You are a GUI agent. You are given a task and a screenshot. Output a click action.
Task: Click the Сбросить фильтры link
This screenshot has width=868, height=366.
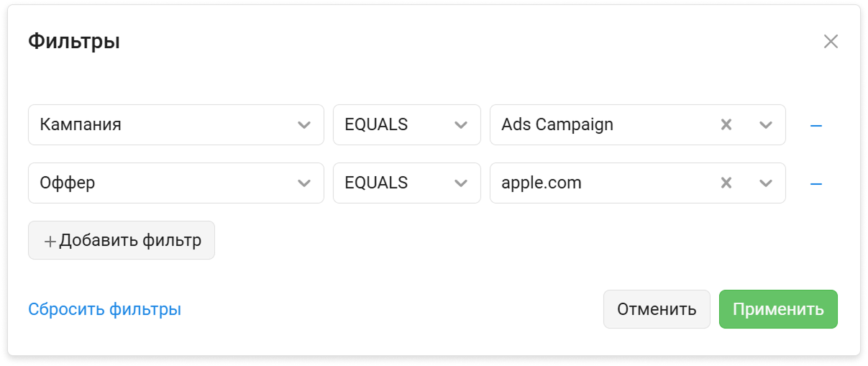[x=104, y=310]
